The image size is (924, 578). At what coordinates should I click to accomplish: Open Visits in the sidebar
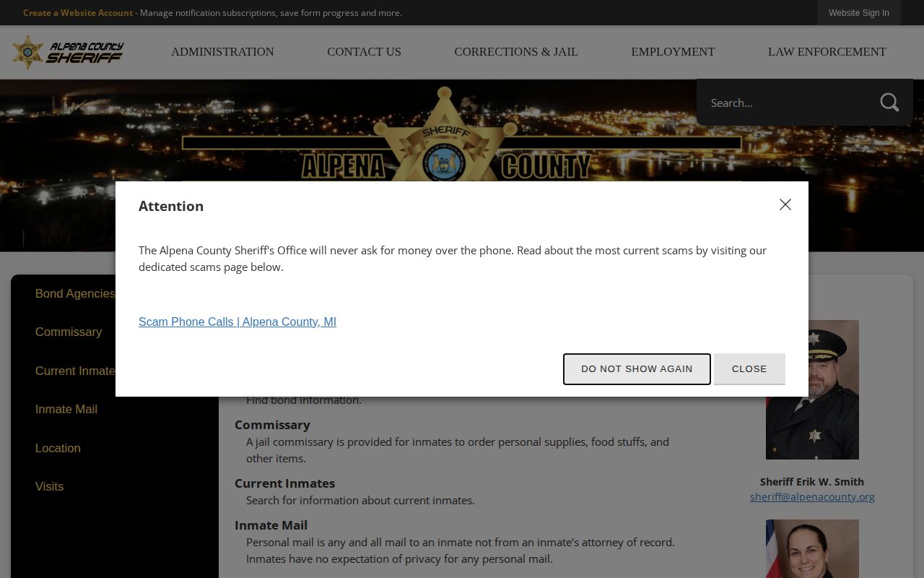click(x=49, y=486)
